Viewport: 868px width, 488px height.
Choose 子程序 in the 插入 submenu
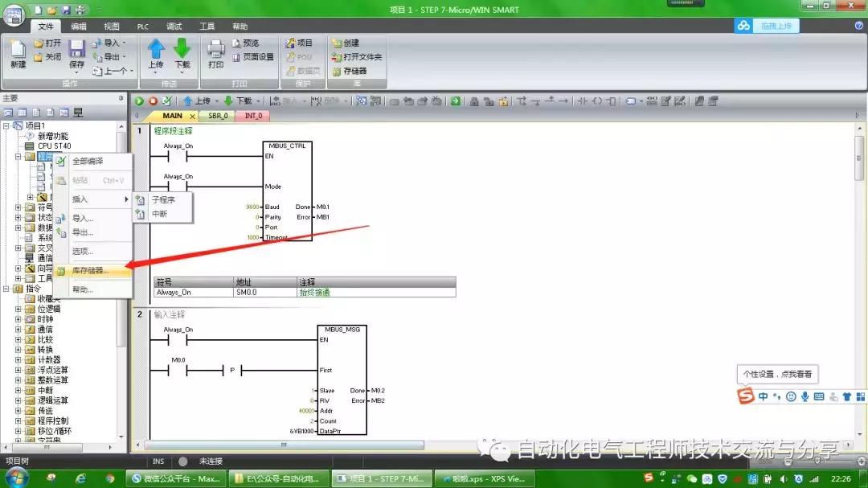pos(163,199)
